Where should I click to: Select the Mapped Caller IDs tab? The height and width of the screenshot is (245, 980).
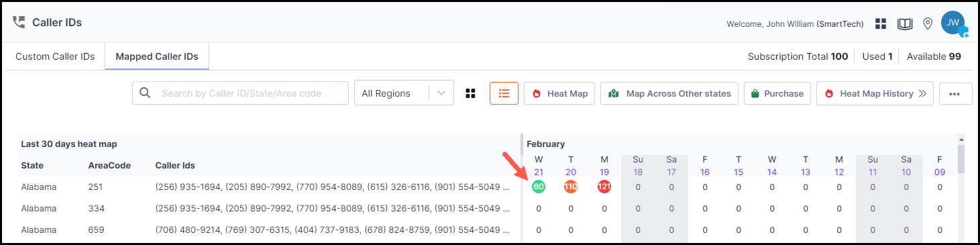[157, 56]
